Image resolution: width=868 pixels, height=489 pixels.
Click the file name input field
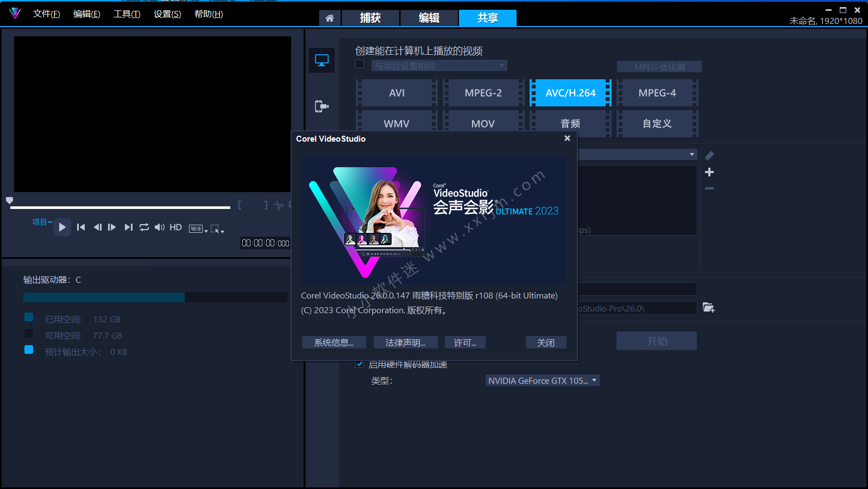[637, 289]
